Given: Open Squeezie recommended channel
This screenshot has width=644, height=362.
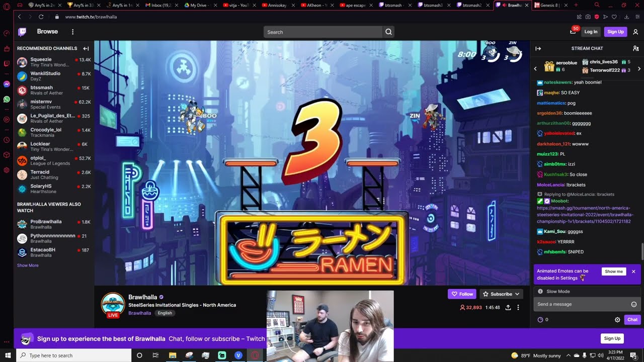Looking at the screenshot, I should click(54, 62).
